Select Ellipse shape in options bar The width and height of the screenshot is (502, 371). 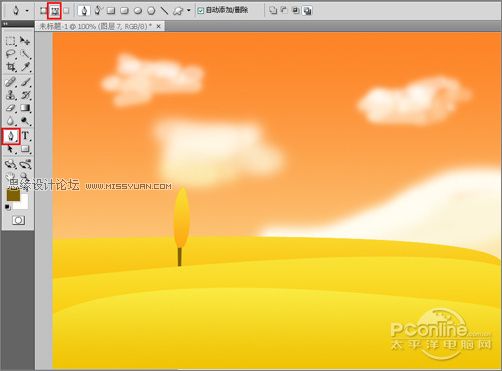(138, 11)
